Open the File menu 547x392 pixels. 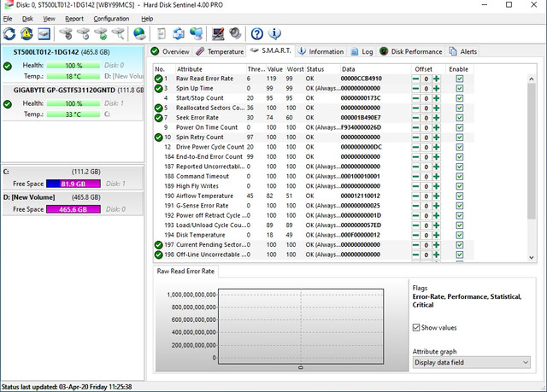[x=8, y=19]
